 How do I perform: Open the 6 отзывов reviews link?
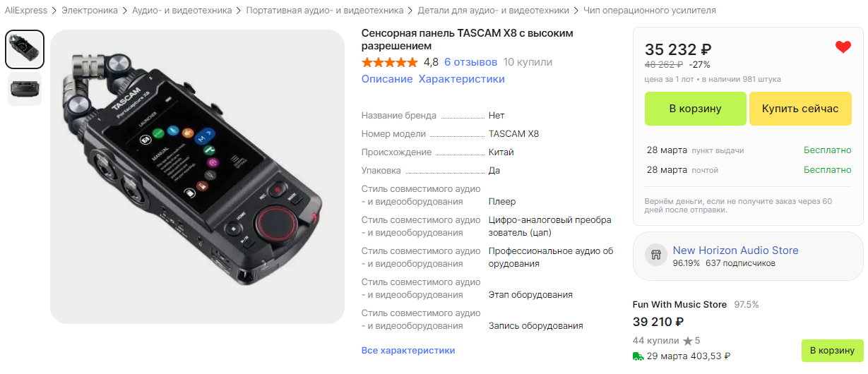[470, 62]
